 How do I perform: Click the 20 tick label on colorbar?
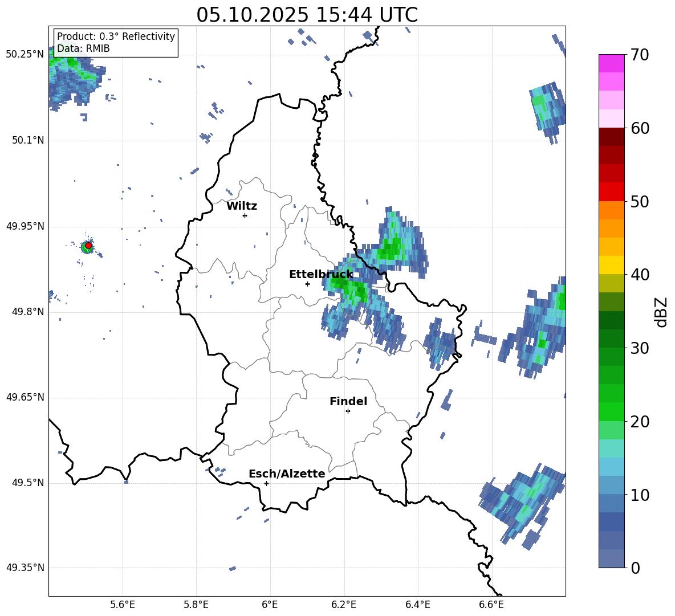point(640,421)
